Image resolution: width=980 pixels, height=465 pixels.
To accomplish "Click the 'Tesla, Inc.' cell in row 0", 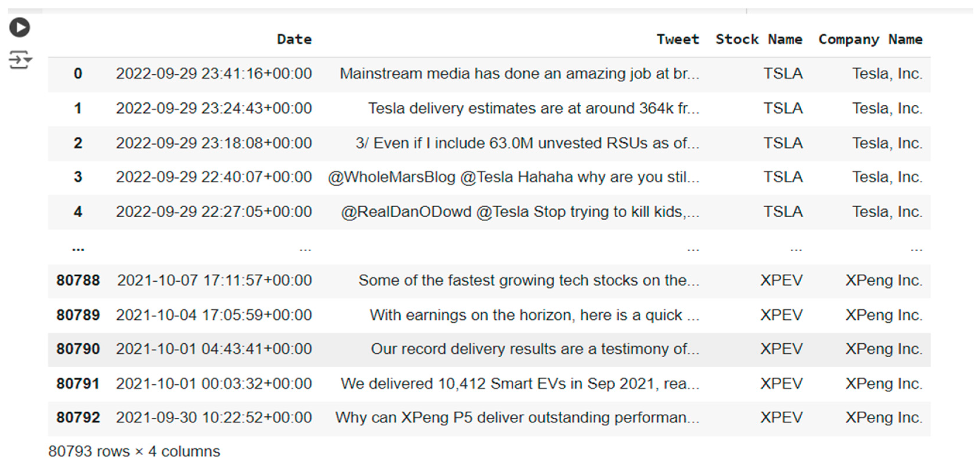I will [887, 73].
